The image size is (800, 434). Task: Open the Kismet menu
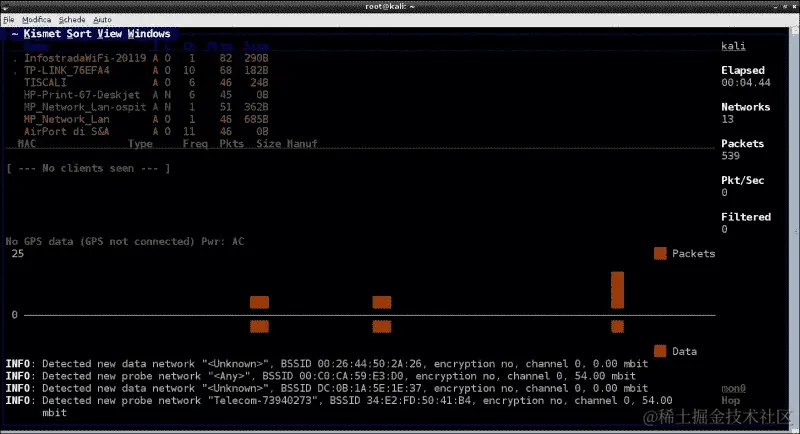click(x=42, y=34)
